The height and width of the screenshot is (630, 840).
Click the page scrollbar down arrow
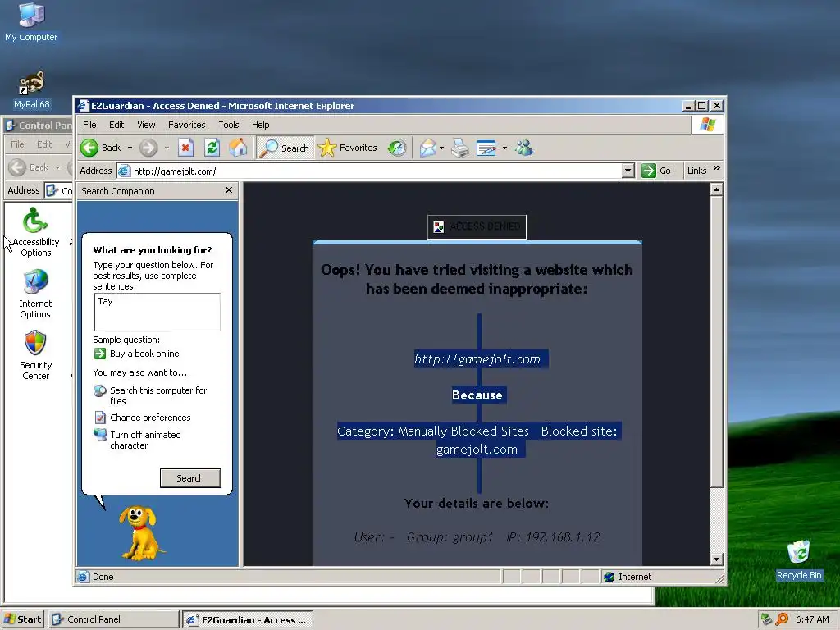(716, 559)
